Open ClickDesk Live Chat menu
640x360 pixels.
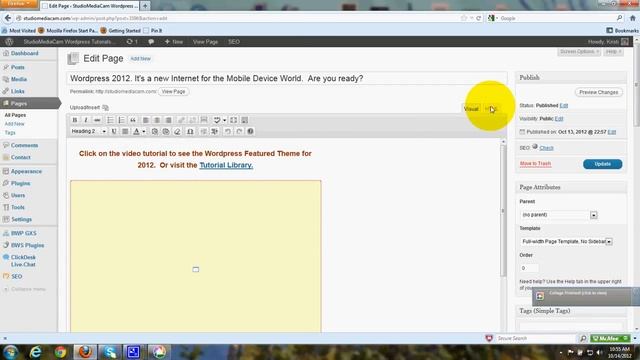tap(23, 261)
